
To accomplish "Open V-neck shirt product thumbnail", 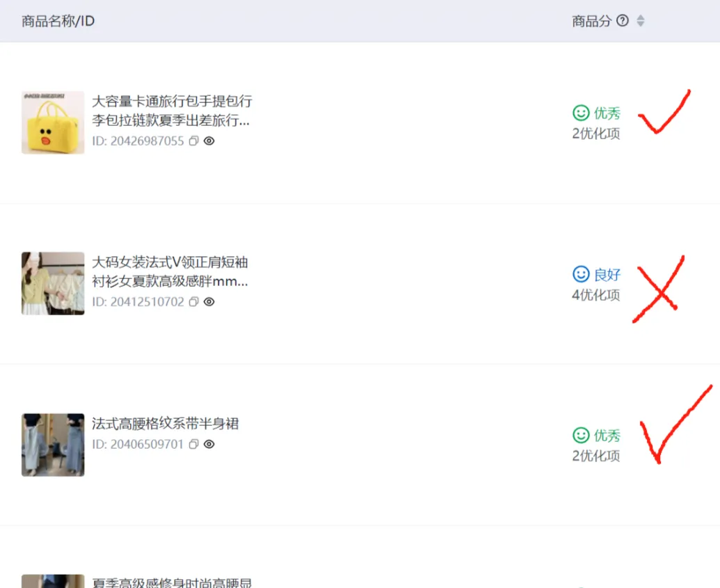I will pos(53,283).
